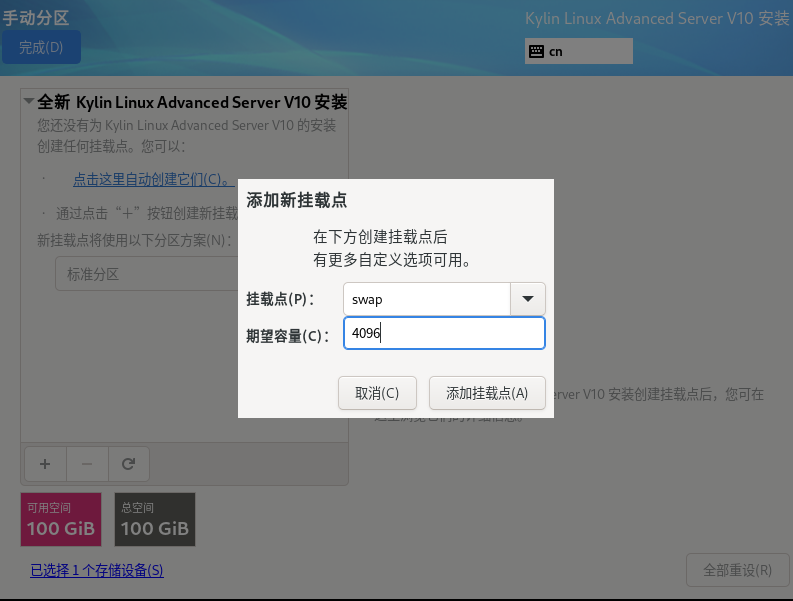Screen dimensions: 793x601
Task: Open the partition scheme combo box 标准分区
Action: 147,274
